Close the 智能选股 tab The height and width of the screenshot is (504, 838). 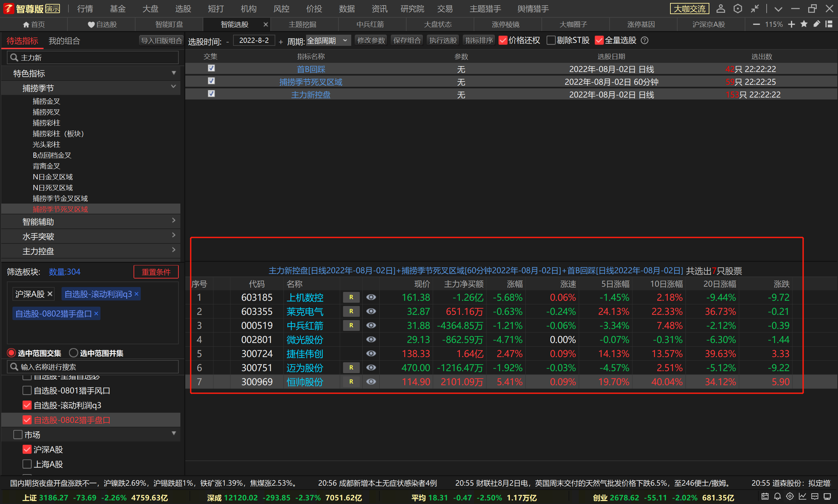[265, 25]
